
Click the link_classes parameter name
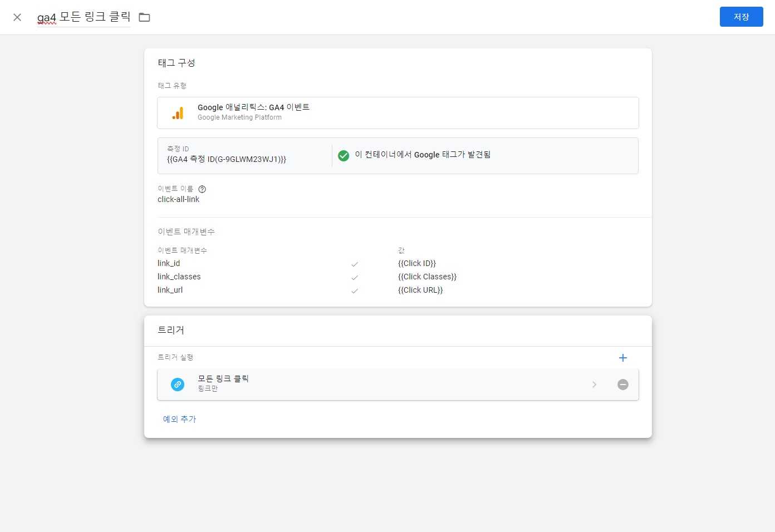[179, 277]
